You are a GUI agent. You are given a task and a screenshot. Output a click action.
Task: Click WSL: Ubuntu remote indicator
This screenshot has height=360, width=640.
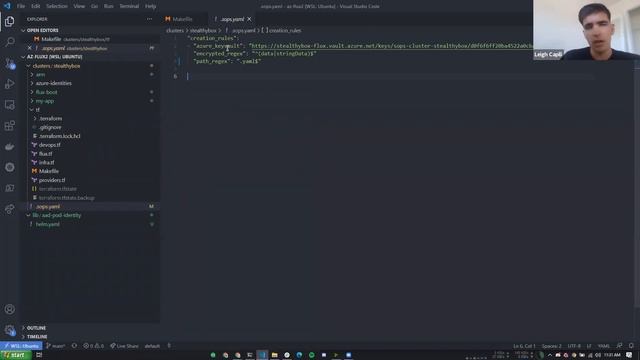[21, 346]
